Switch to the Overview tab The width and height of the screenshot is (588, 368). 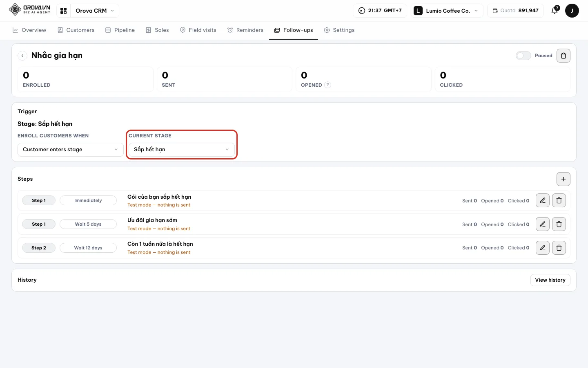point(29,30)
